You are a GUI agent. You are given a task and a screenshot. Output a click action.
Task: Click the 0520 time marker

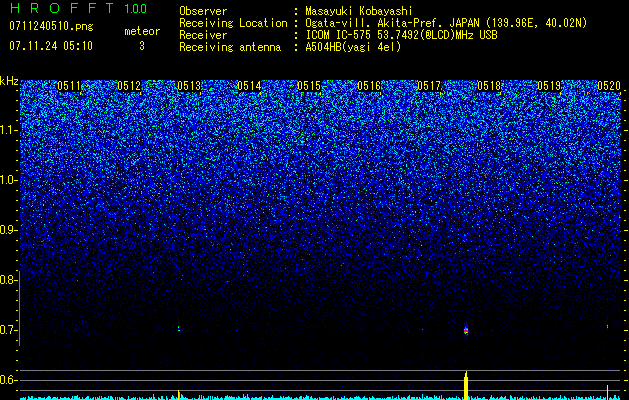point(609,86)
